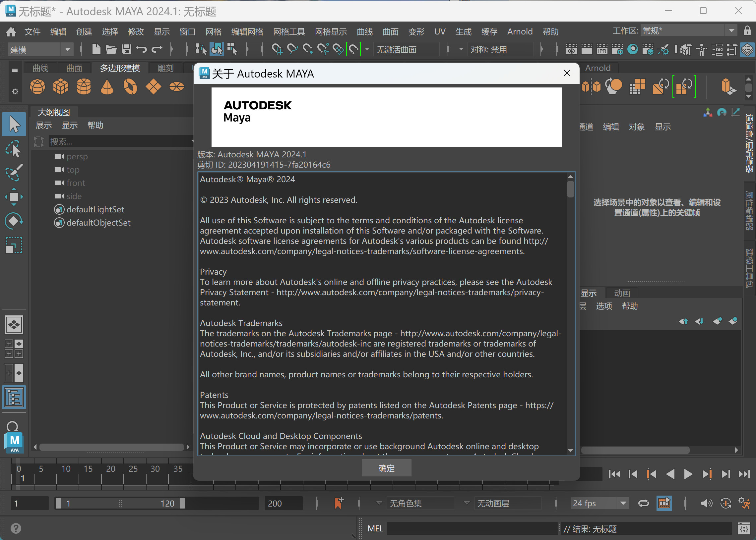Open the shelf menu hamburger button
Screen dimensions: 756x540
click(x=15, y=70)
